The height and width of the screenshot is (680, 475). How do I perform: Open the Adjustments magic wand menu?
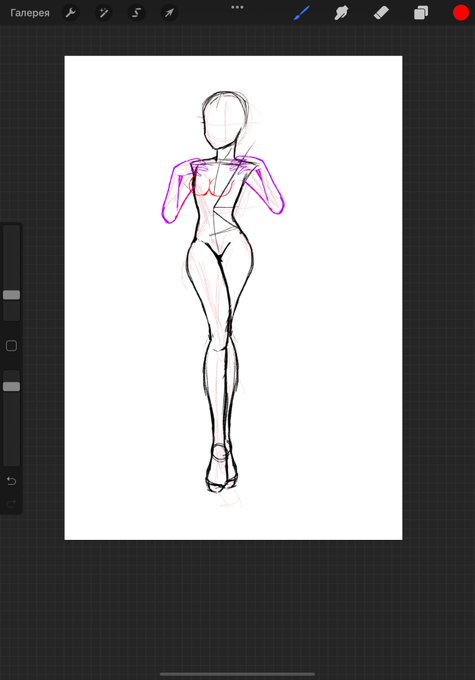[103, 13]
